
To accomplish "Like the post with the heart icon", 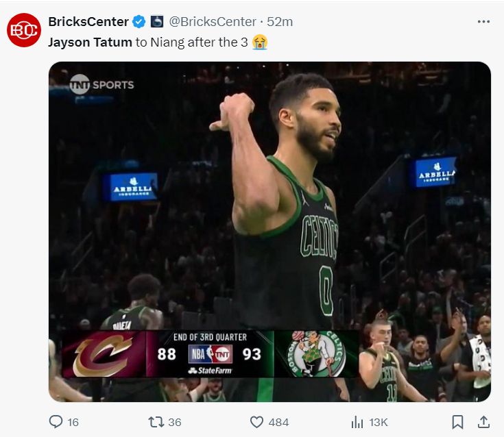I will pos(256,422).
